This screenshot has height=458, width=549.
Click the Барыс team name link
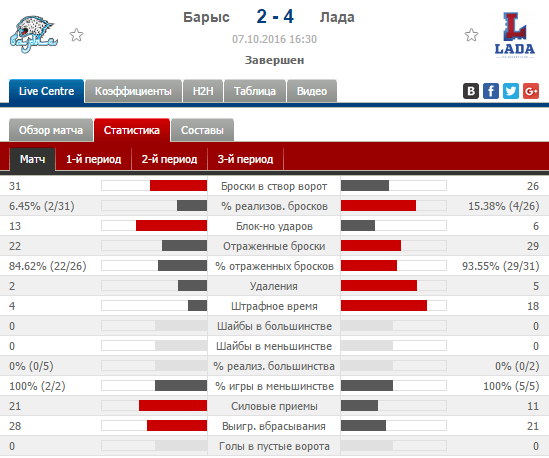pyautogui.click(x=206, y=17)
